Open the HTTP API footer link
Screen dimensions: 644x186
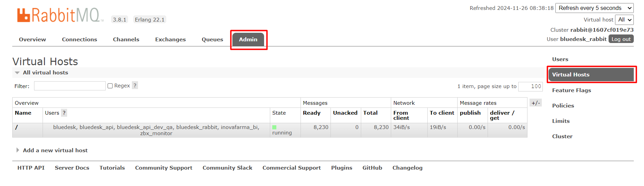[x=31, y=168]
